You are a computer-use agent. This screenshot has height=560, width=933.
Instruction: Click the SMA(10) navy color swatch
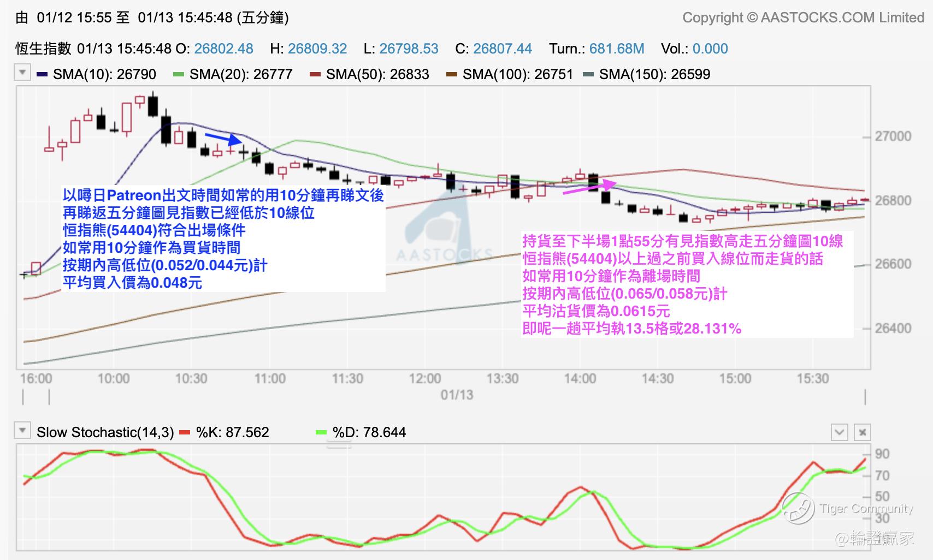tap(42, 74)
